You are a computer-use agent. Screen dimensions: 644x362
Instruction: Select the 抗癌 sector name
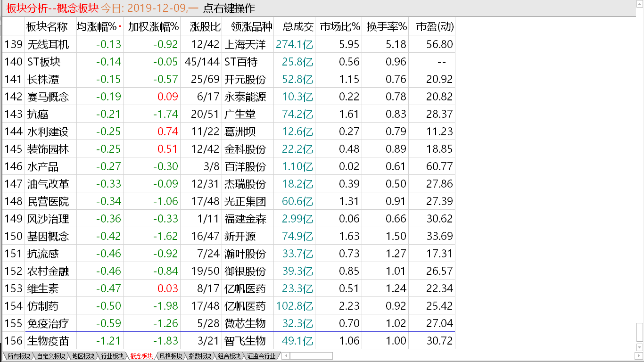point(38,114)
